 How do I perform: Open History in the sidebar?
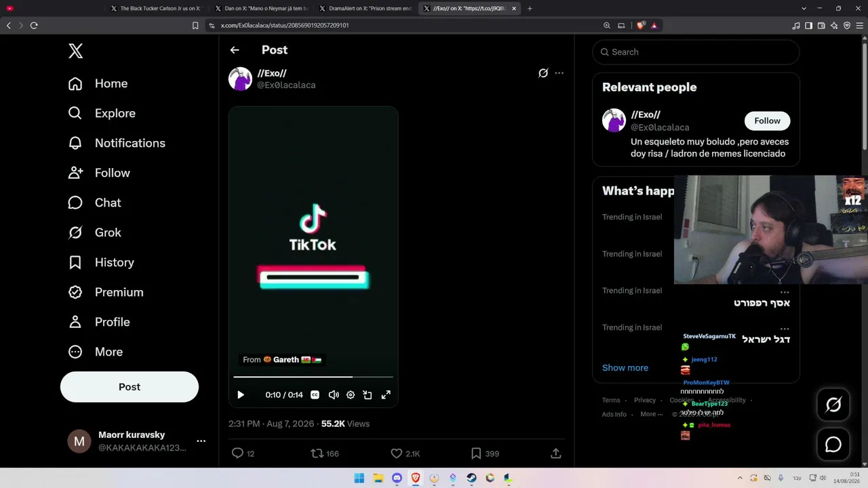[101, 262]
